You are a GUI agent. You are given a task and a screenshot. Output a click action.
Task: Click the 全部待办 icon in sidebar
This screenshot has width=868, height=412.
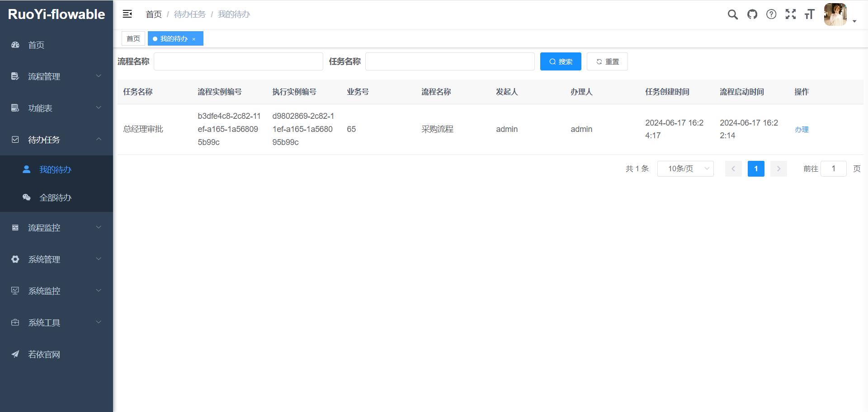click(26, 197)
